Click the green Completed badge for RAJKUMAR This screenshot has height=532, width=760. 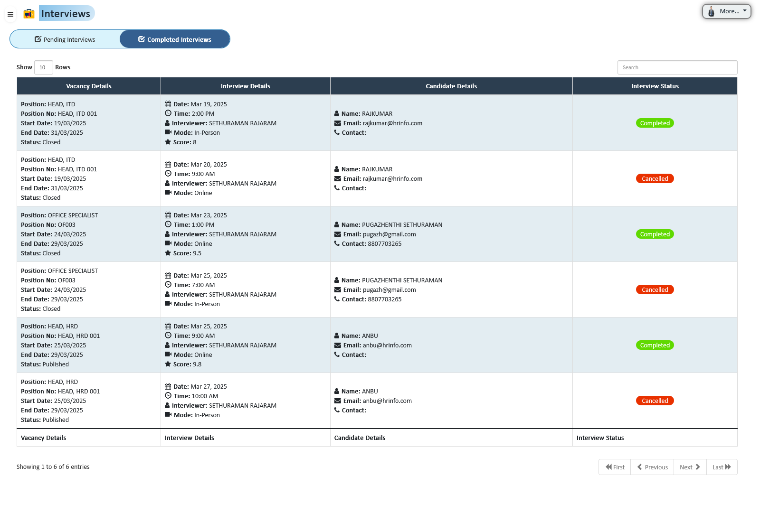(x=655, y=123)
